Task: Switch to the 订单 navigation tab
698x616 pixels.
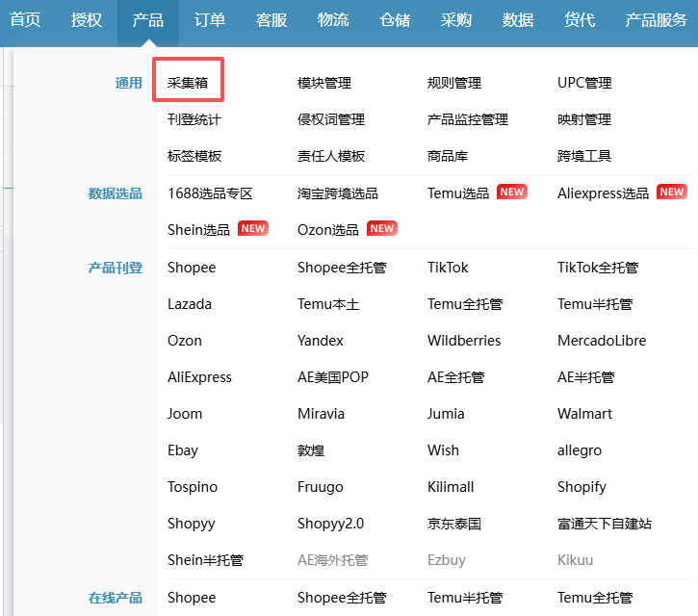Action: coord(209,20)
